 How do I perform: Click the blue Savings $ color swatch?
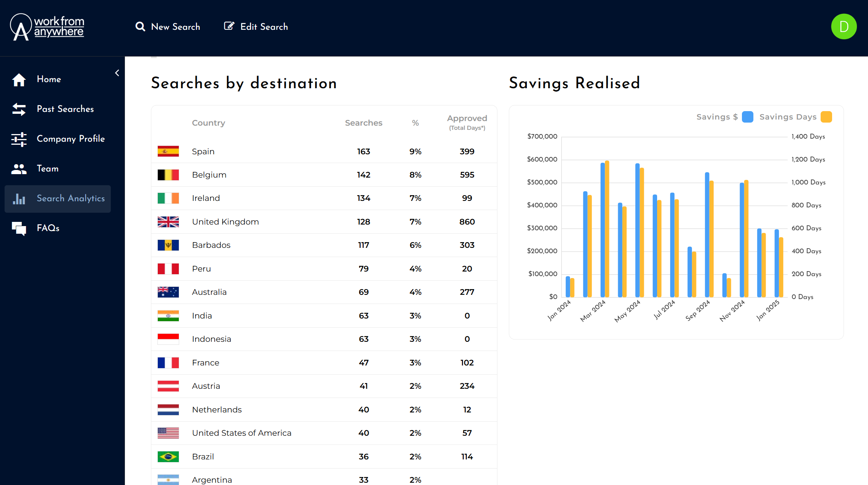[x=747, y=117]
